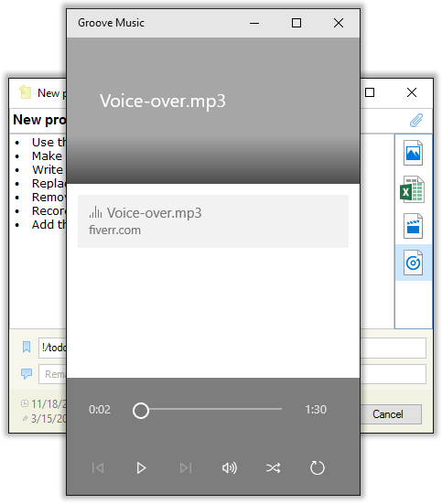Skip to previous track in Groove Music

(x=98, y=467)
